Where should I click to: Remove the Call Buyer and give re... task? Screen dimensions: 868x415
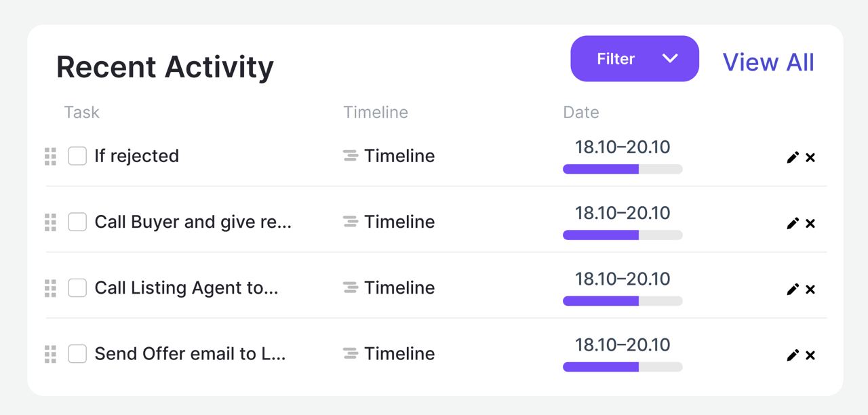(810, 223)
